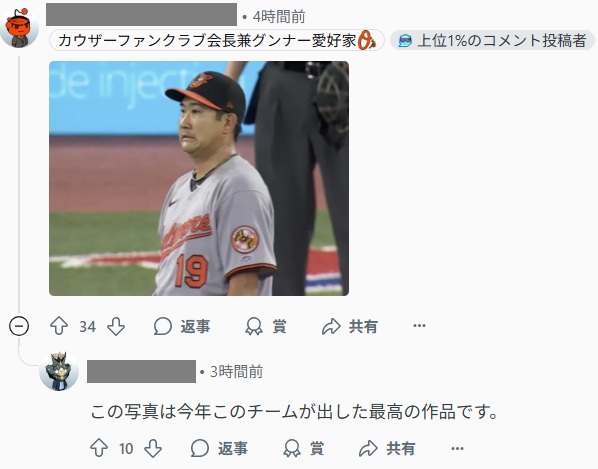Upvote the reply with 10 points
598x469 pixels.
pos(99,448)
